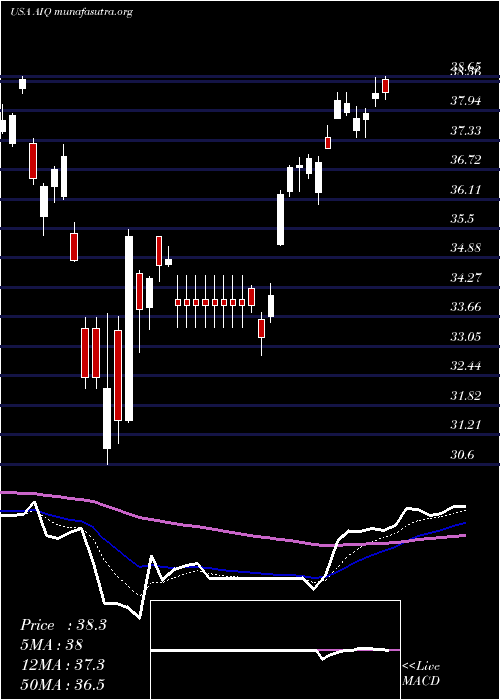Select the most recent red candlestick
500x700 pixels.
click(386, 86)
